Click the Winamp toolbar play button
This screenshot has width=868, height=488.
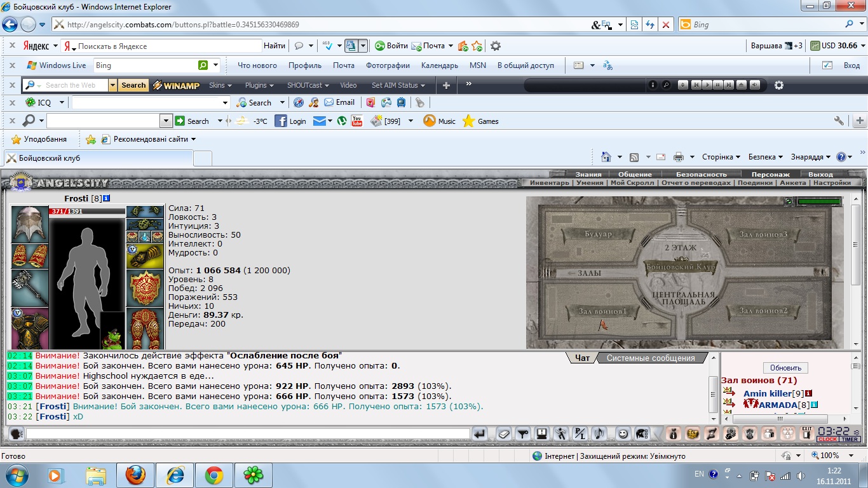coord(707,85)
